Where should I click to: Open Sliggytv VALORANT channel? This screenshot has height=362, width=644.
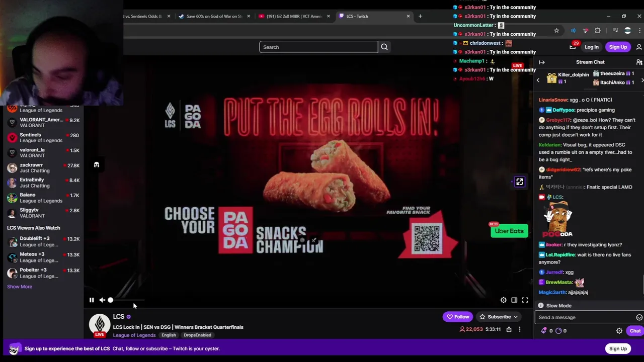click(x=43, y=213)
